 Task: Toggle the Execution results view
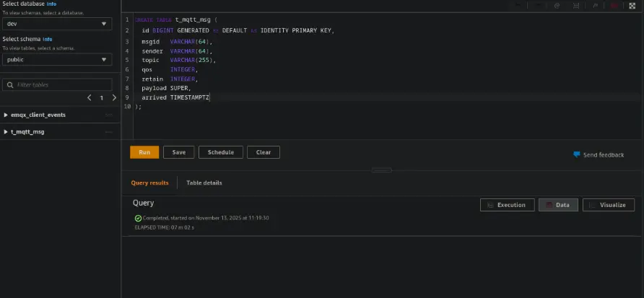pos(507,205)
